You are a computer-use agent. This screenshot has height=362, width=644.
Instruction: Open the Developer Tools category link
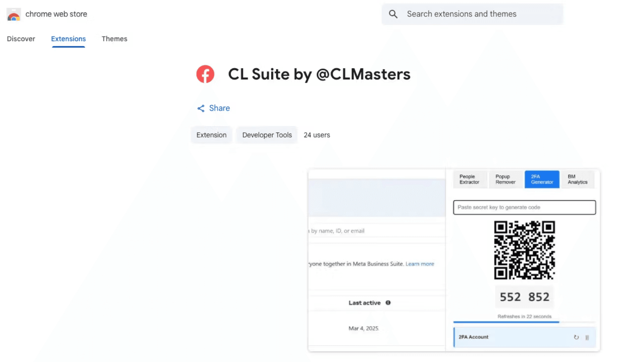pyautogui.click(x=267, y=135)
